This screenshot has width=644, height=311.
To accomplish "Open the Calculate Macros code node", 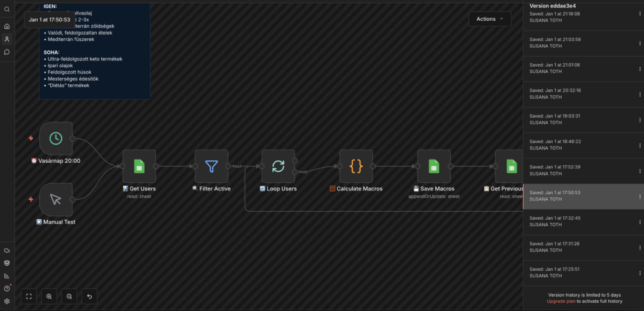I will (356, 166).
